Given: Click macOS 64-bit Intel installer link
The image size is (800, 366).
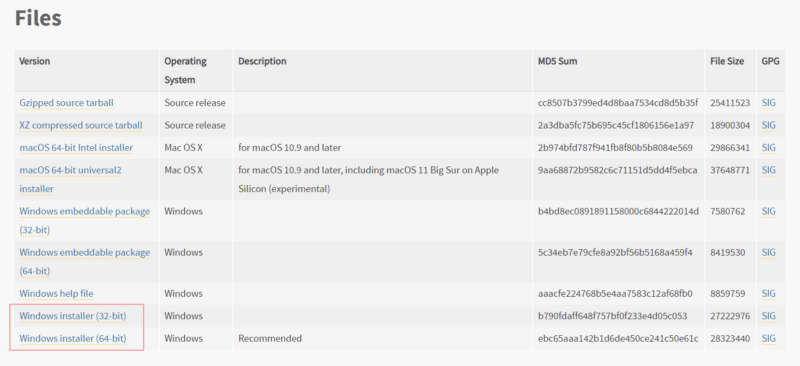Looking at the screenshot, I should pos(76,148).
